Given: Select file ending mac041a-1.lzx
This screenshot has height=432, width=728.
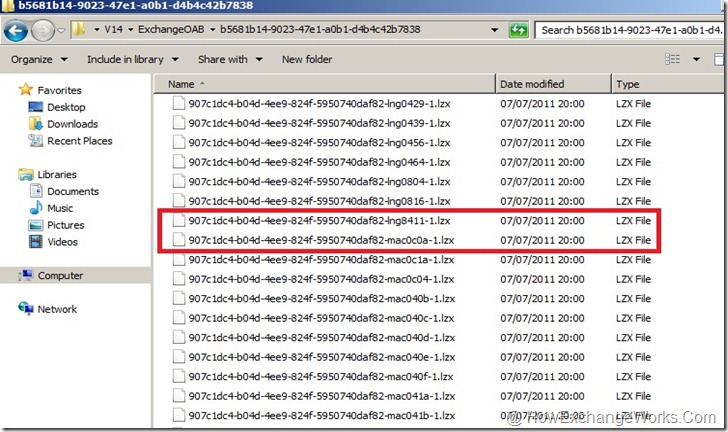Looking at the screenshot, I should pyautogui.click(x=322, y=396).
